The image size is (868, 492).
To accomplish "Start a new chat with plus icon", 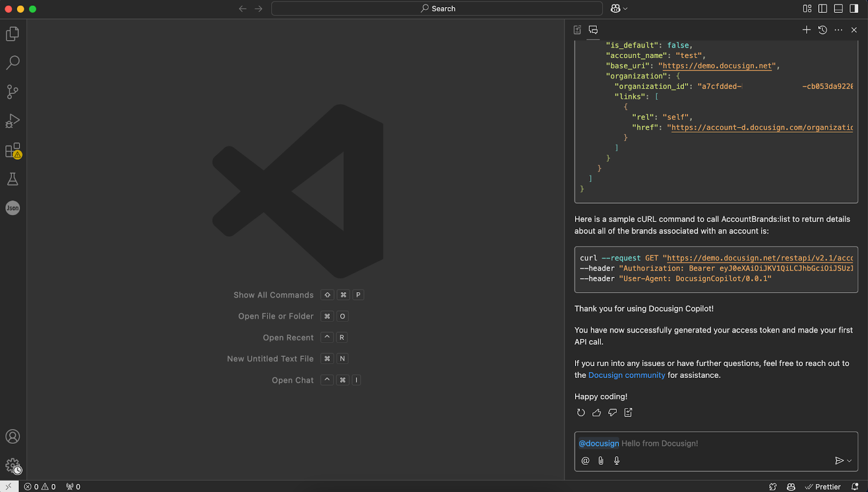I will 806,30.
